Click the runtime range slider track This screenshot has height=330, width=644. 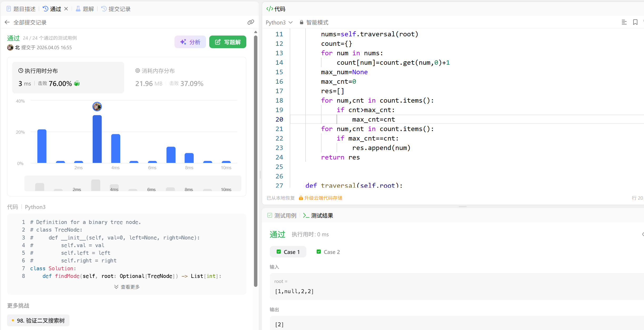pyautogui.click(x=133, y=184)
